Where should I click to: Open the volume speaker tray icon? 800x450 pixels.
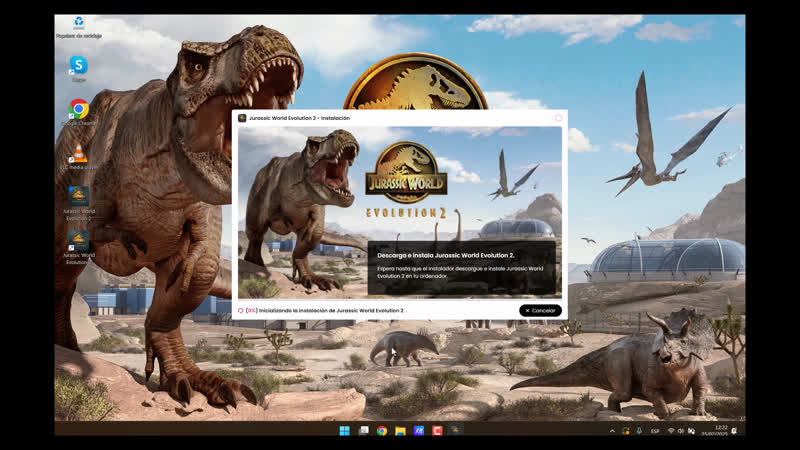681,431
